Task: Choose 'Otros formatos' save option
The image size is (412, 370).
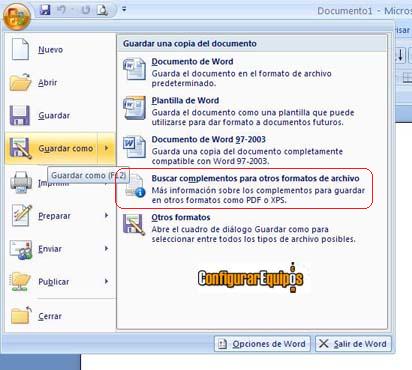Action: 252,228
